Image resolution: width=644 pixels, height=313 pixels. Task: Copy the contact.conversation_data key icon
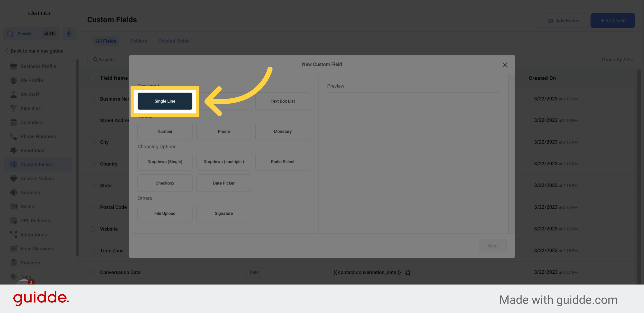point(408,272)
